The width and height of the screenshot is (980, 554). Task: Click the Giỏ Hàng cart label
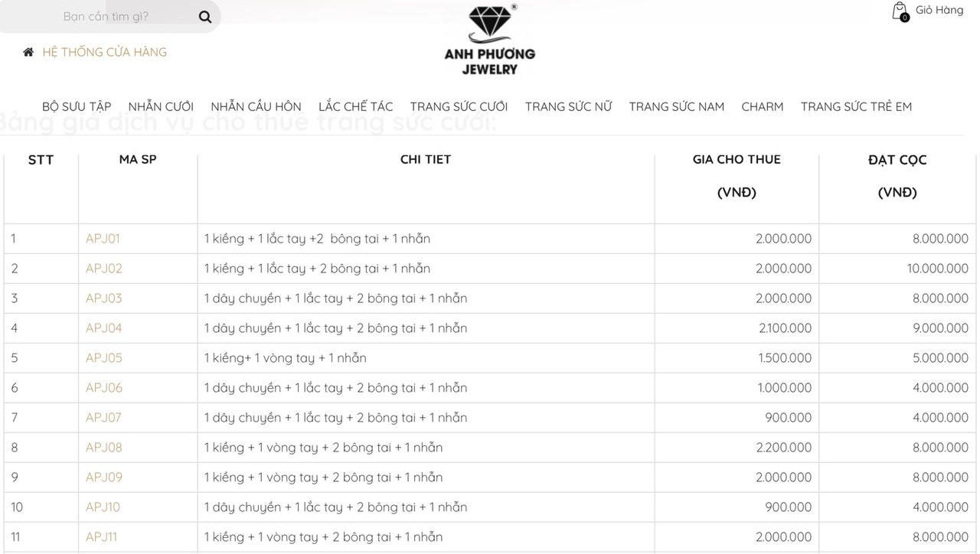click(939, 10)
